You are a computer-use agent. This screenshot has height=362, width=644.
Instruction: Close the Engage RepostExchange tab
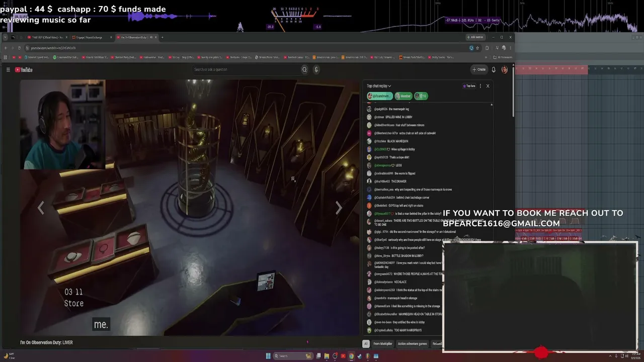point(111,37)
